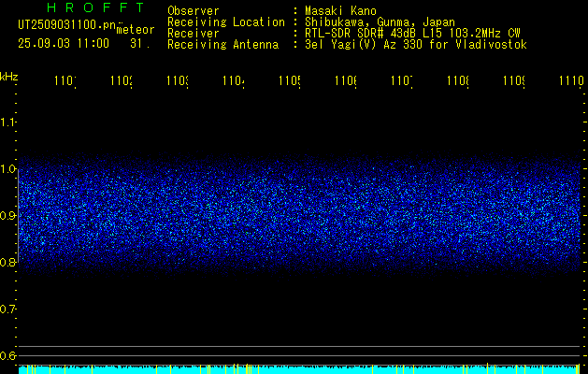Select the observer name Masaki Kano

pyautogui.click(x=340, y=10)
